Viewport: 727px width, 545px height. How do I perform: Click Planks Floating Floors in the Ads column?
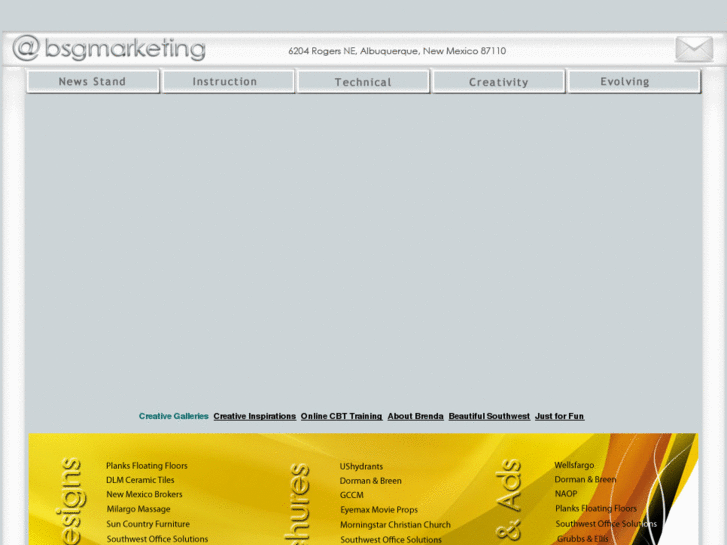coord(596,509)
